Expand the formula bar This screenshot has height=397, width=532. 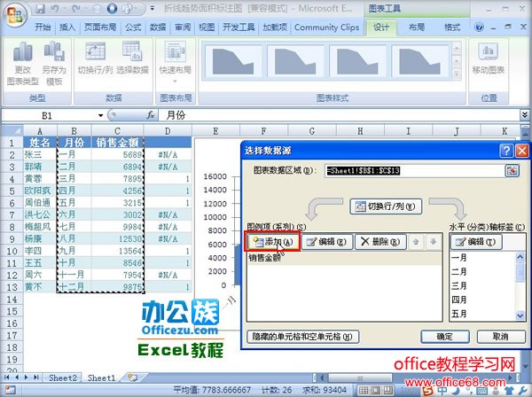[x=525, y=115]
